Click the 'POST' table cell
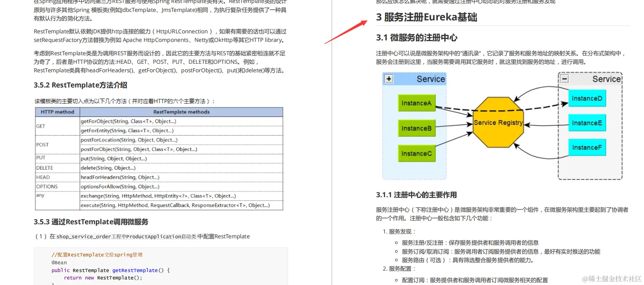The width and height of the screenshot is (644, 285). 57,145
